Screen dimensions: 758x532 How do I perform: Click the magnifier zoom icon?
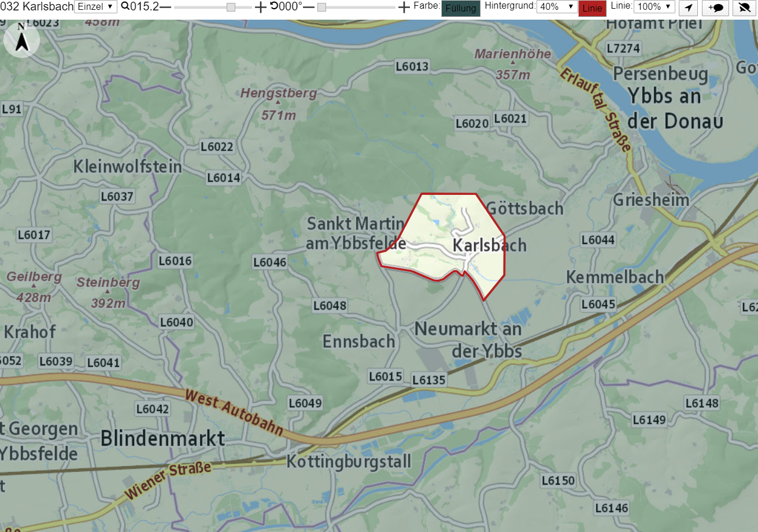(125, 6)
